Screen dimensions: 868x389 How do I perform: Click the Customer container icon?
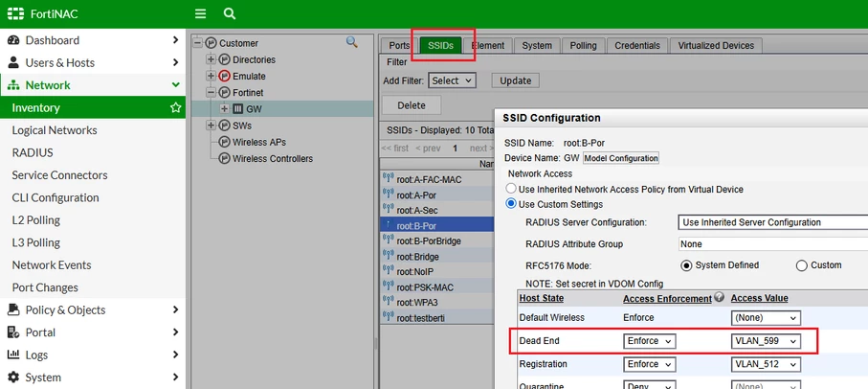pyautogui.click(x=211, y=43)
